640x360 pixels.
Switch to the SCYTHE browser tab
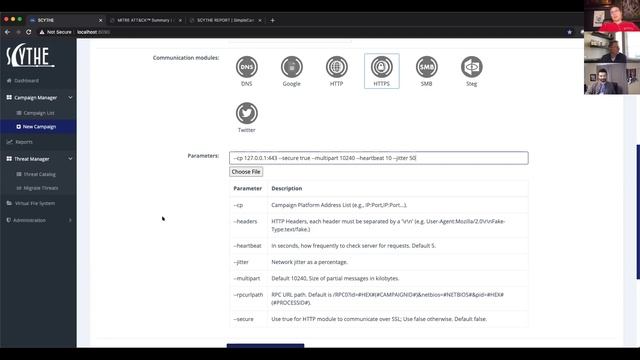[x=65, y=20]
